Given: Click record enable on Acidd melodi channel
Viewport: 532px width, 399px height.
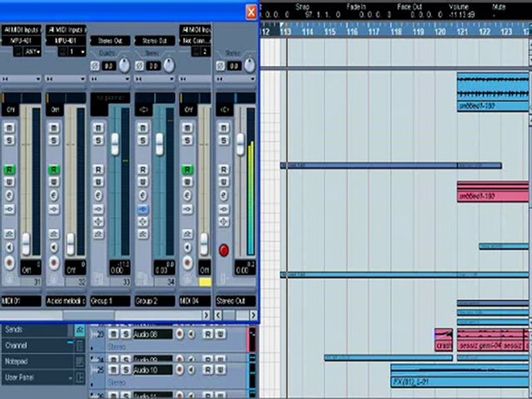Looking at the screenshot, I should [x=54, y=263].
